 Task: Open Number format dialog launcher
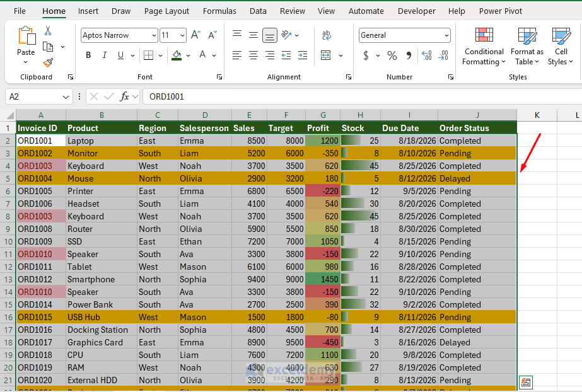[451, 77]
